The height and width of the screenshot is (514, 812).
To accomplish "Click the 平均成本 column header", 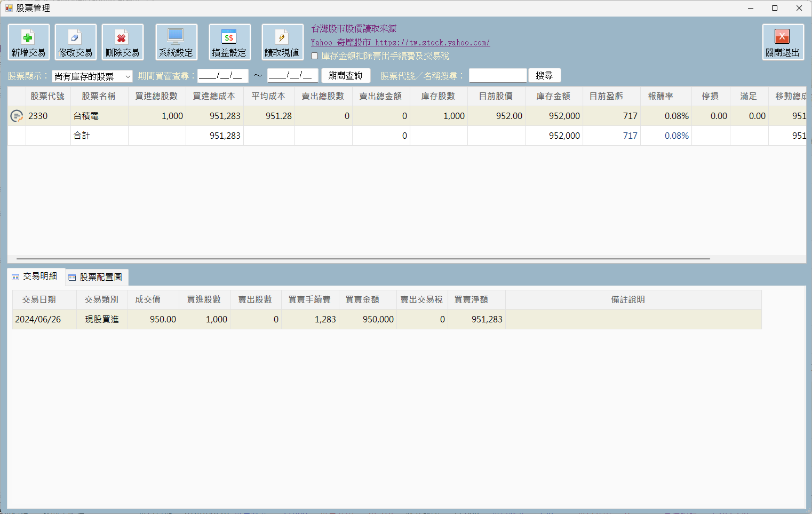I will click(x=269, y=97).
